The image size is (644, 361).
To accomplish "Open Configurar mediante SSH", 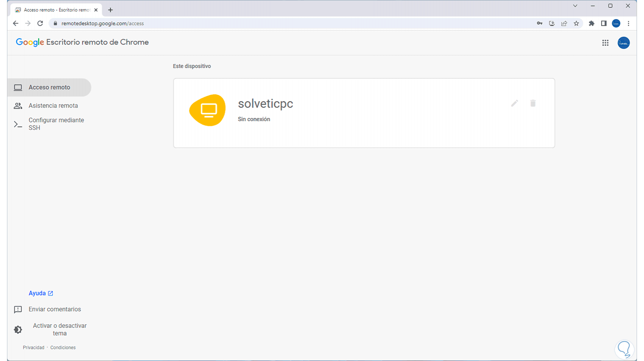I will click(56, 124).
